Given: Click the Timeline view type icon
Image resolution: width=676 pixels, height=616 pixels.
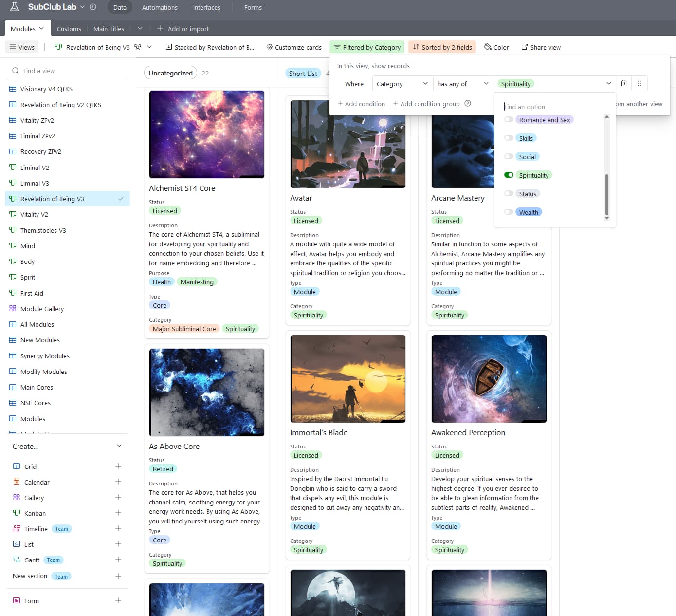Looking at the screenshot, I should (17, 529).
